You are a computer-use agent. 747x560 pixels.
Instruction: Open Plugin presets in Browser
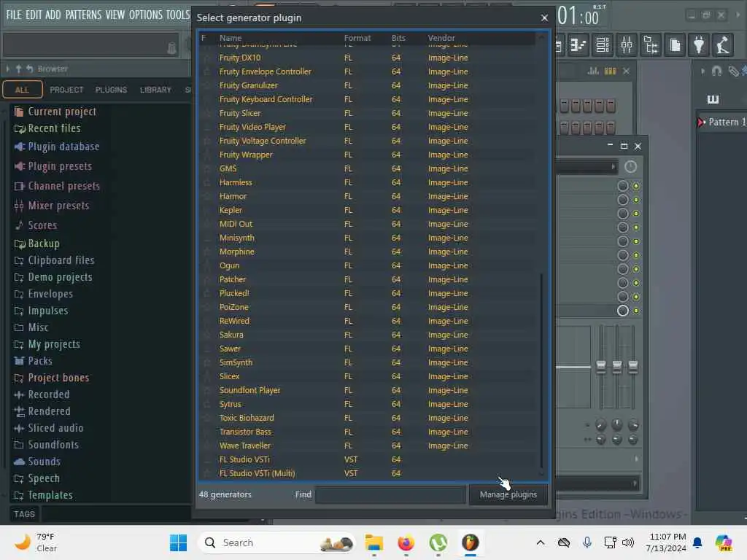pyautogui.click(x=53, y=166)
